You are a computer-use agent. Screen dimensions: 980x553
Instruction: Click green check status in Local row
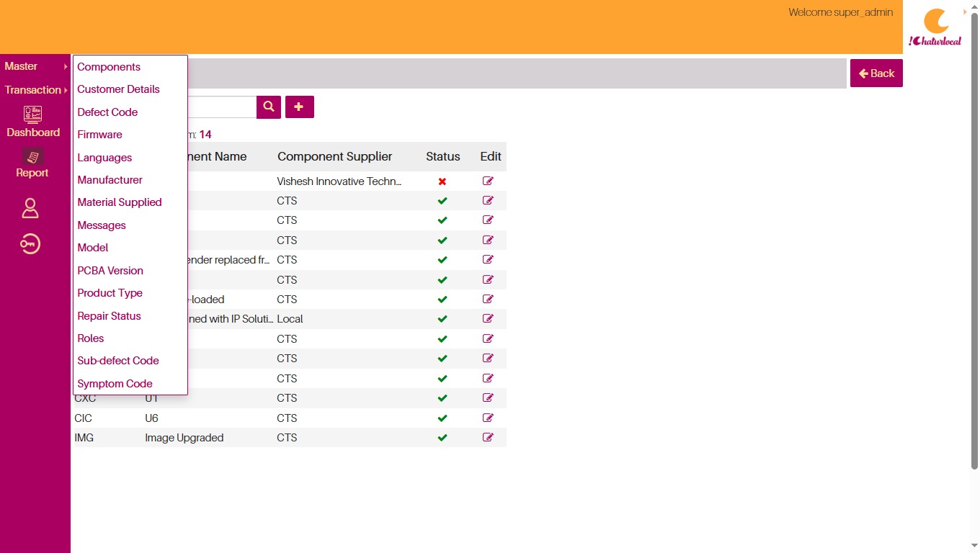(x=442, y=319)
